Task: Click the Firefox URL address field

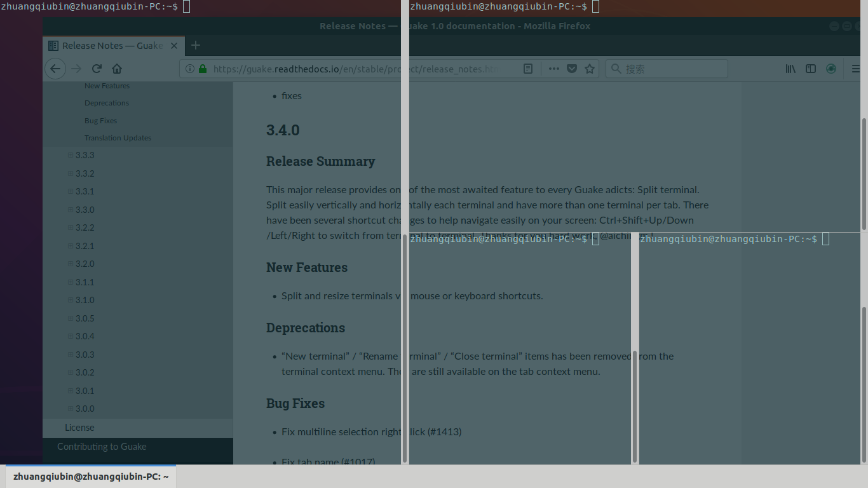Action: [x=356, y=69]
